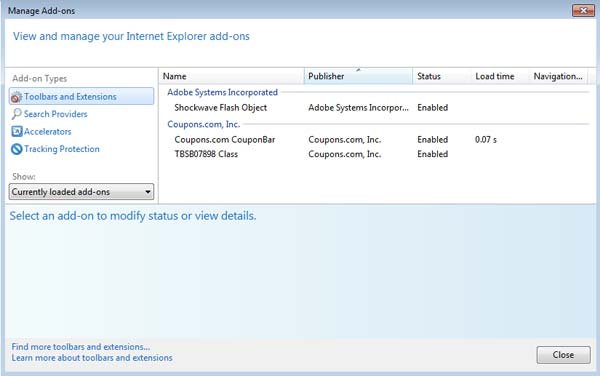Select Accelerators add-on type
Image resolution: width=600 pixels, height=376 pixels.
[47, 132]
